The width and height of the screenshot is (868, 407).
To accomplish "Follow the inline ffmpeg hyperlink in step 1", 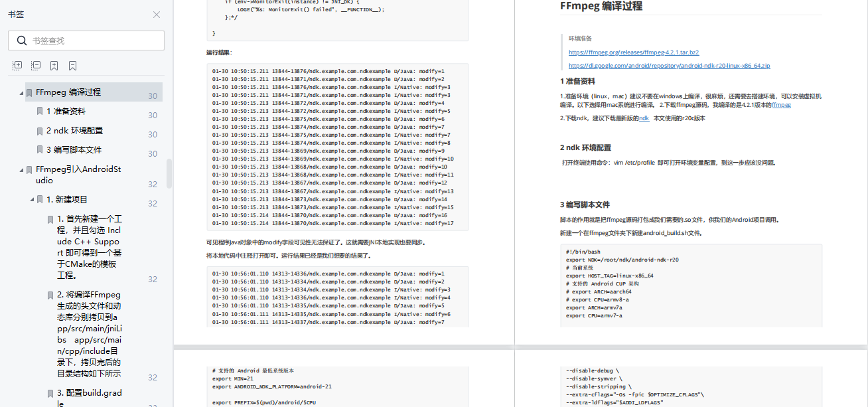I will pos(781,105).
